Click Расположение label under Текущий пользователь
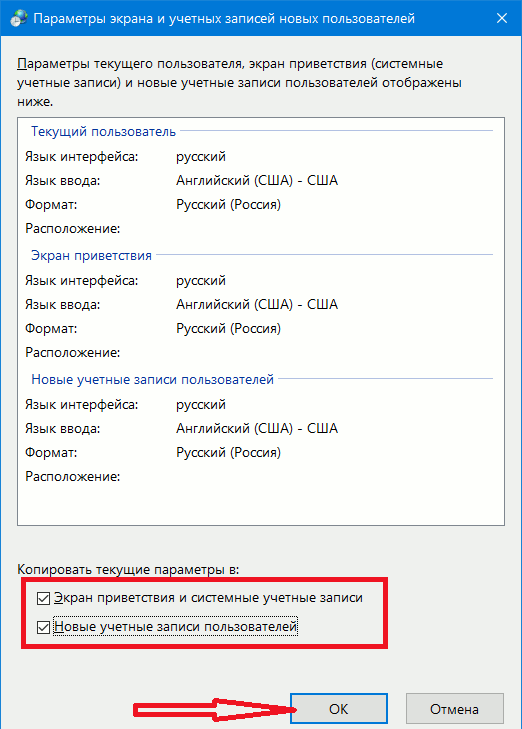The height and width of the screenshot is (729, 522). pyautogui.click(x=73, y=229)
